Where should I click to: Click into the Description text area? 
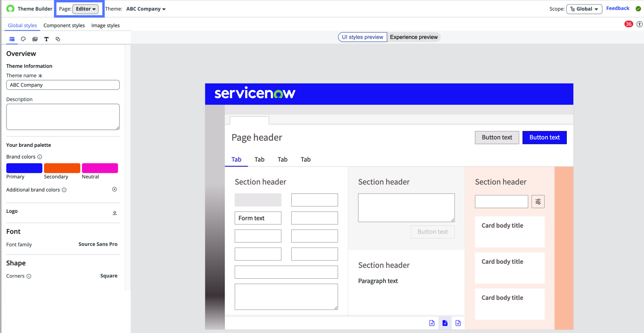pyautogui.click(x=63, y=117)
